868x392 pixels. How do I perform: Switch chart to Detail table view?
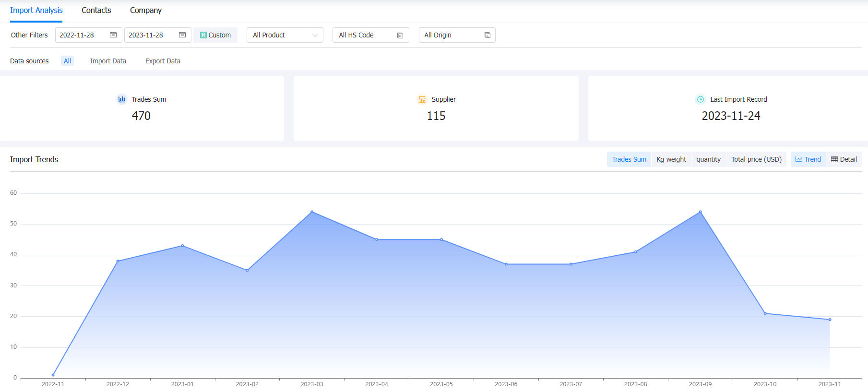click(x=844, y=159)
